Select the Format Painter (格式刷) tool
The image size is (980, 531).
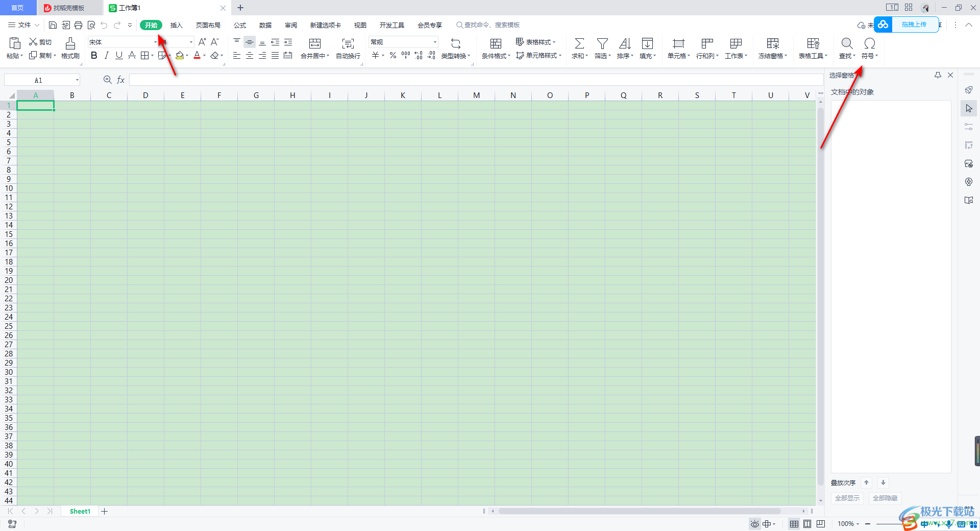coord(70,48)
